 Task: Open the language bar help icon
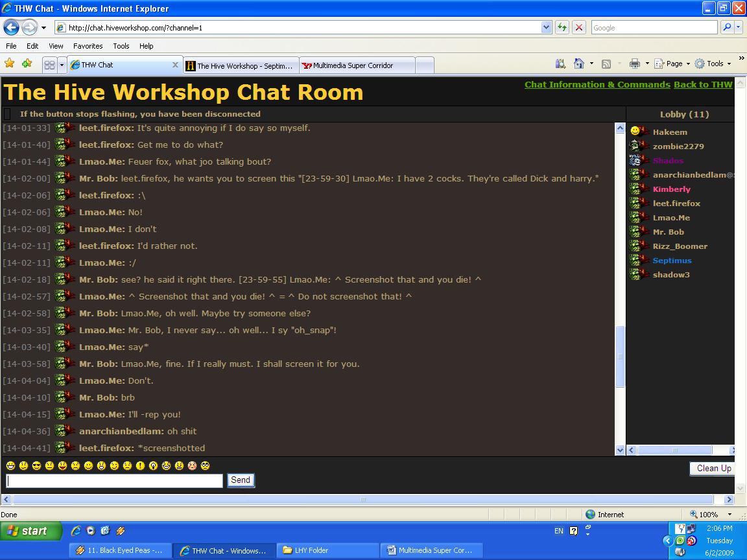574,530
